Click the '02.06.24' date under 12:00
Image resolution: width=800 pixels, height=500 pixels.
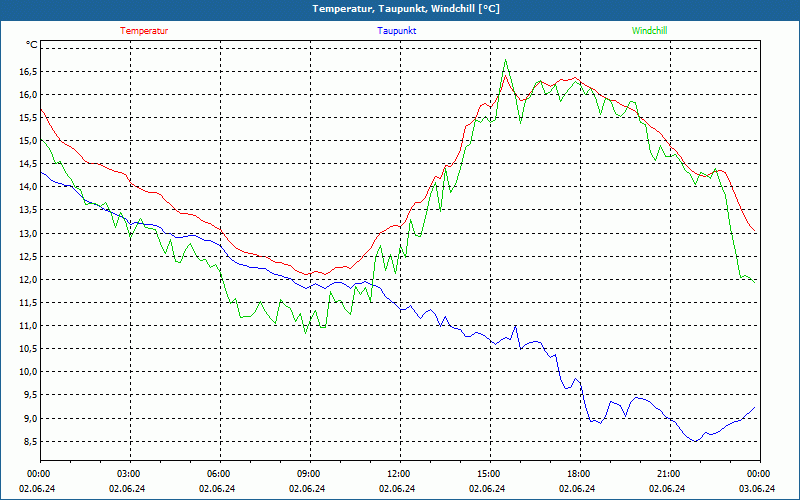click(x=397, y=489)
